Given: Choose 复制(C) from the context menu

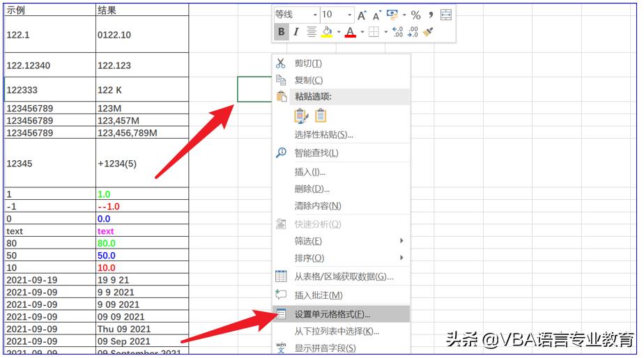Looking at the screenshot, I should click(x=342, y=80).
